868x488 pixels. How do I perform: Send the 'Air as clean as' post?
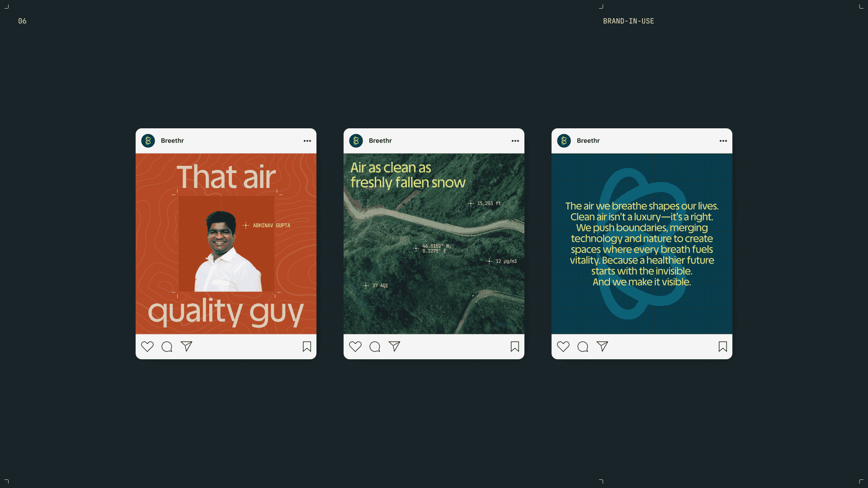click(394, 347)
